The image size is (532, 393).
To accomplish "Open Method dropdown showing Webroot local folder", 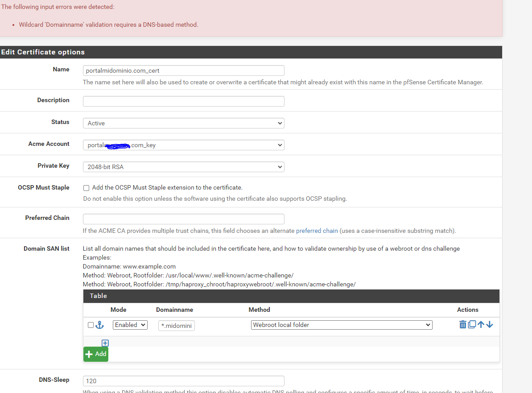I will point(342,325).
